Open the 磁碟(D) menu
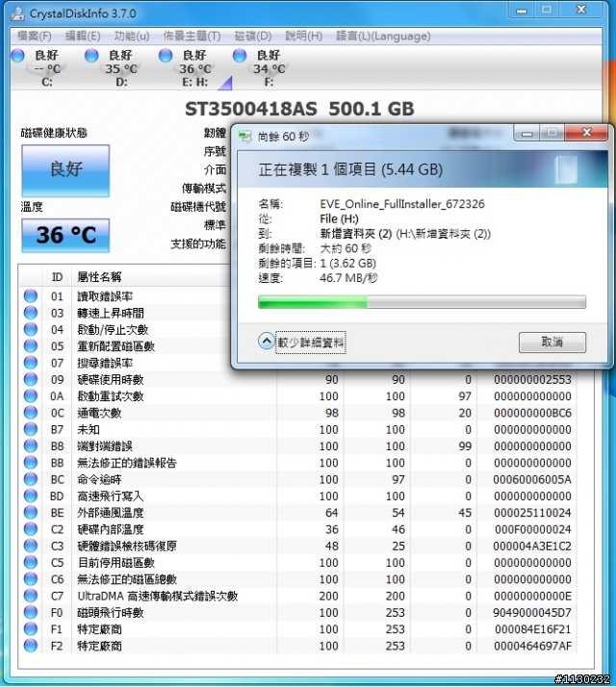Viewport: 616px width, 687px height. click(252, 36)
